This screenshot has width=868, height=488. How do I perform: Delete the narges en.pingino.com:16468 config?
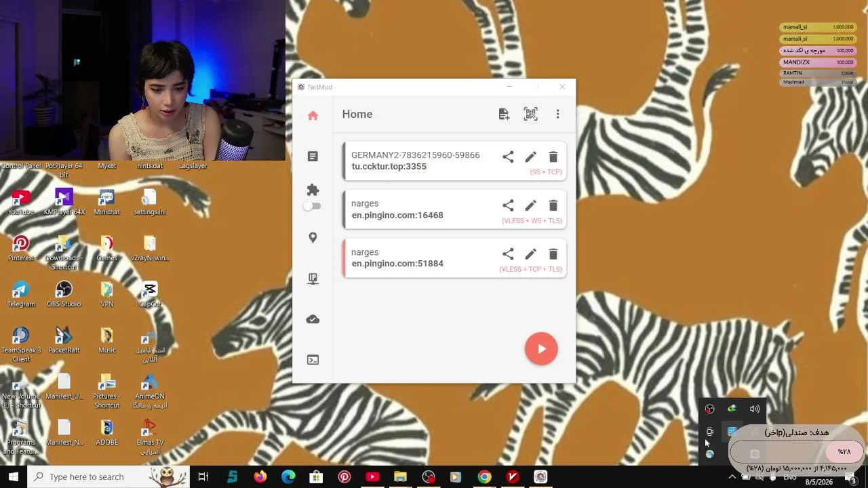click(553, 205)
